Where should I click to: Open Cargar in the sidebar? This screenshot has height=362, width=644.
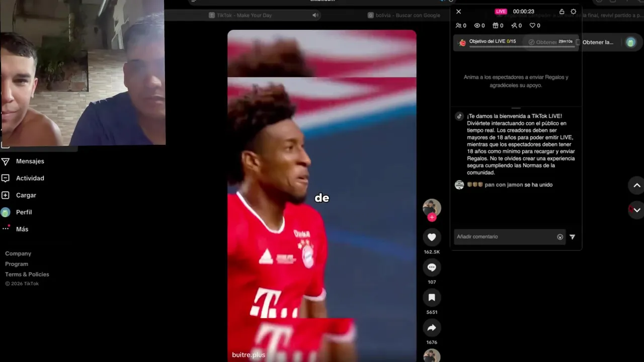tap(26, 196)
